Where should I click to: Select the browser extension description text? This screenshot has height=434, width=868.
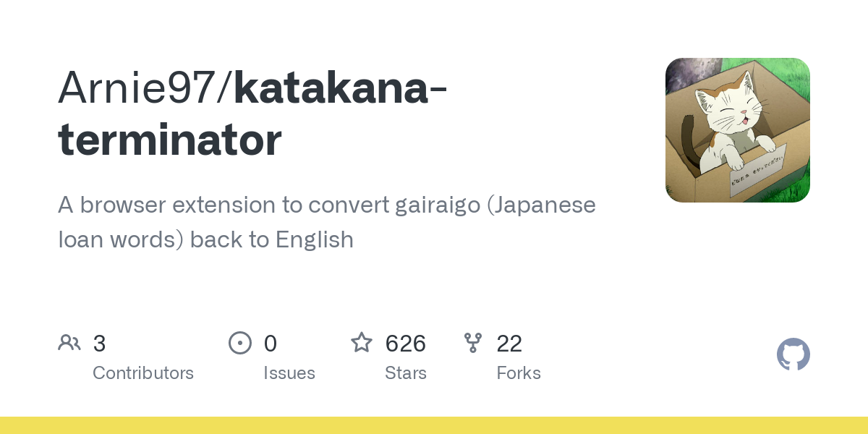327,222
